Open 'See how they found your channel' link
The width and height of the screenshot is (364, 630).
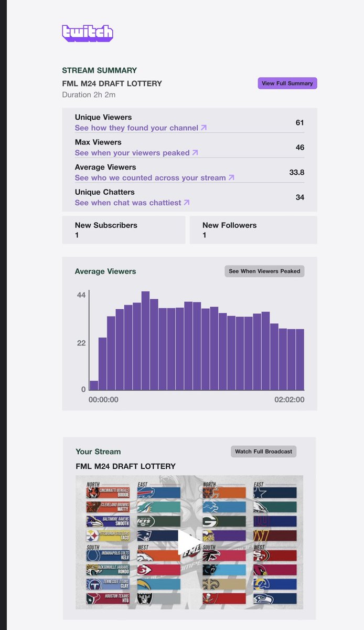[x=141, y=128]
